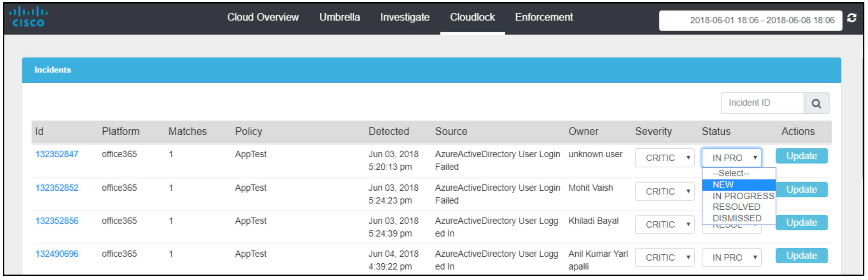Open severity dropdown for Mohit Vaish row
This screenshot has width=868, height=280.
coord(665,191)
